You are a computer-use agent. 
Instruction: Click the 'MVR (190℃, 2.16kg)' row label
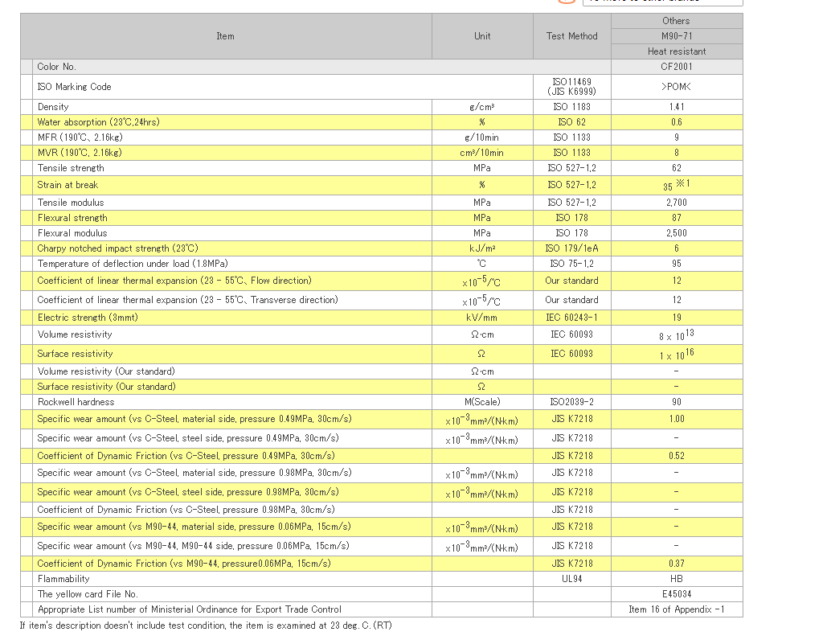point(80,154)
